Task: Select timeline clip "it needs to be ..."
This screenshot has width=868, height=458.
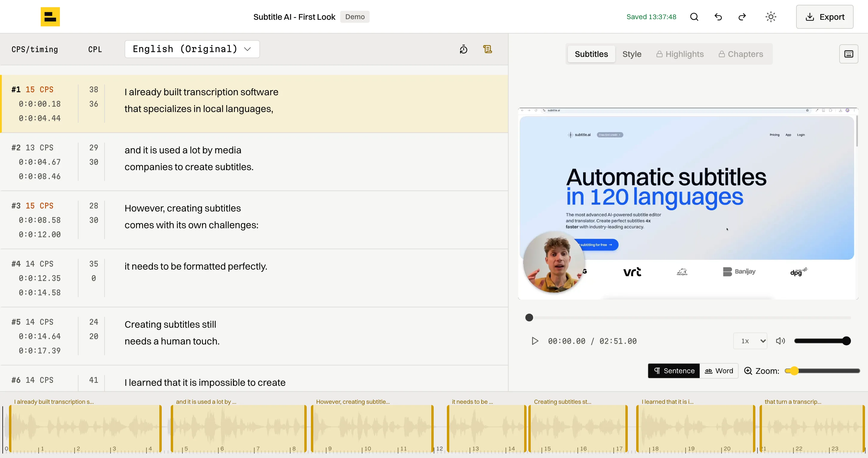Action: 486,428
